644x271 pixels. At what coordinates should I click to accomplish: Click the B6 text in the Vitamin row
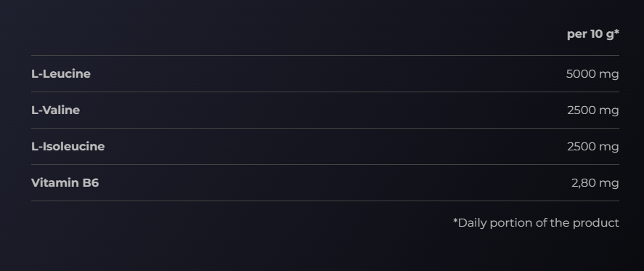pyautogui.click(x=90, y=182)
